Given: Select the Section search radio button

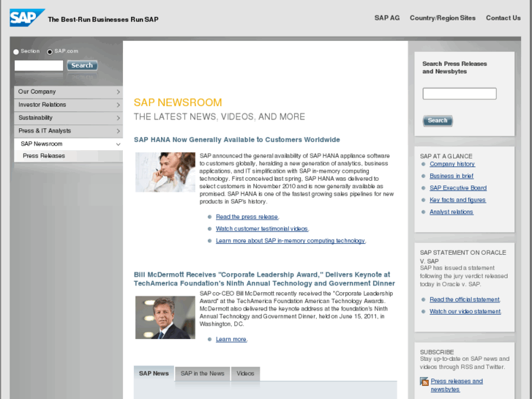Looking at the screenshot, I should 16,52.
